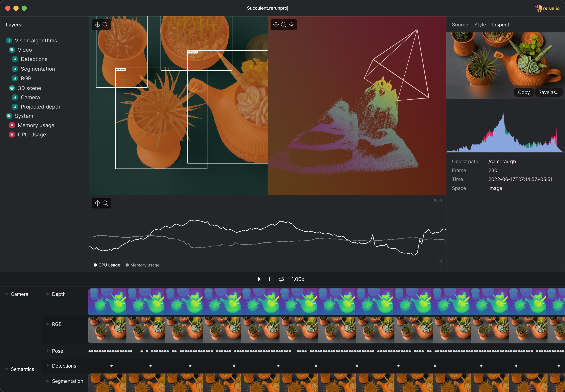Switch to the Source tab
Screen dimensions: 565x392
point(460,25)
